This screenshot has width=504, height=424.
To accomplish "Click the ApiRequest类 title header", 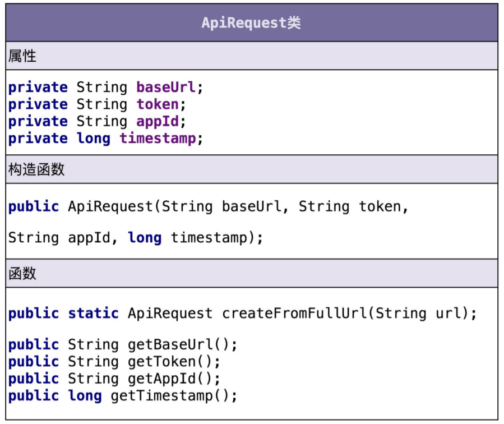I will [x=251, y=23].
